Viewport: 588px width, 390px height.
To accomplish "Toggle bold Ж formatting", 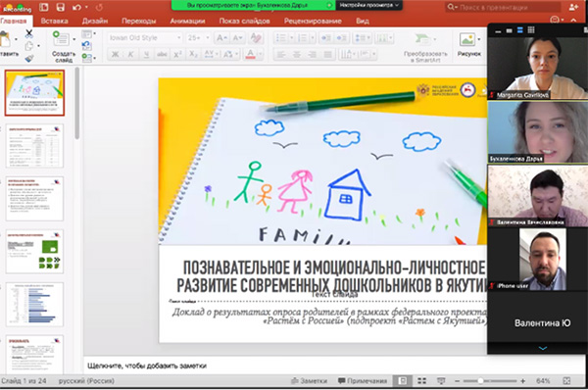I will tap(115, 54).
